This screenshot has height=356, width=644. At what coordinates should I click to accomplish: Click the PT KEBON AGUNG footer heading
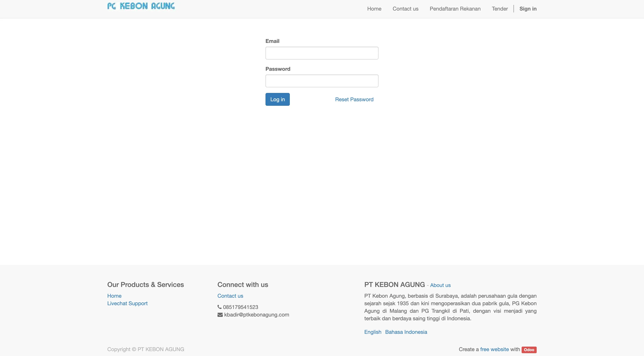point(394,284)
